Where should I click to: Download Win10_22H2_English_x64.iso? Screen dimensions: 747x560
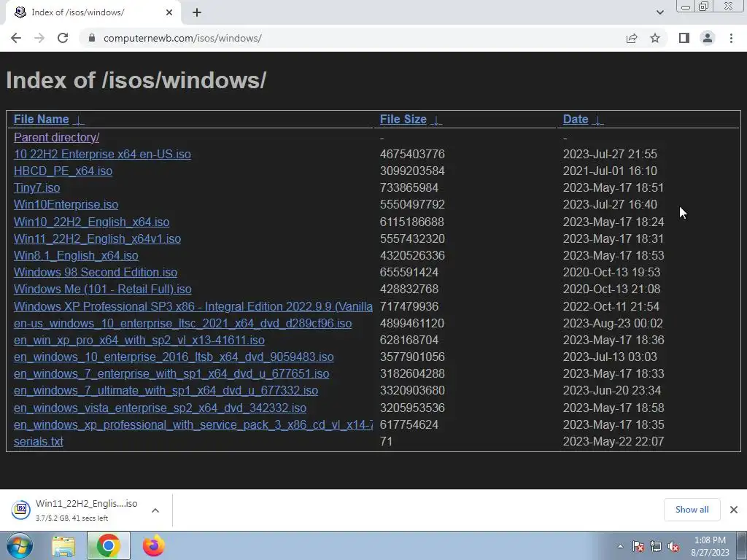click(x=91, y=222)
